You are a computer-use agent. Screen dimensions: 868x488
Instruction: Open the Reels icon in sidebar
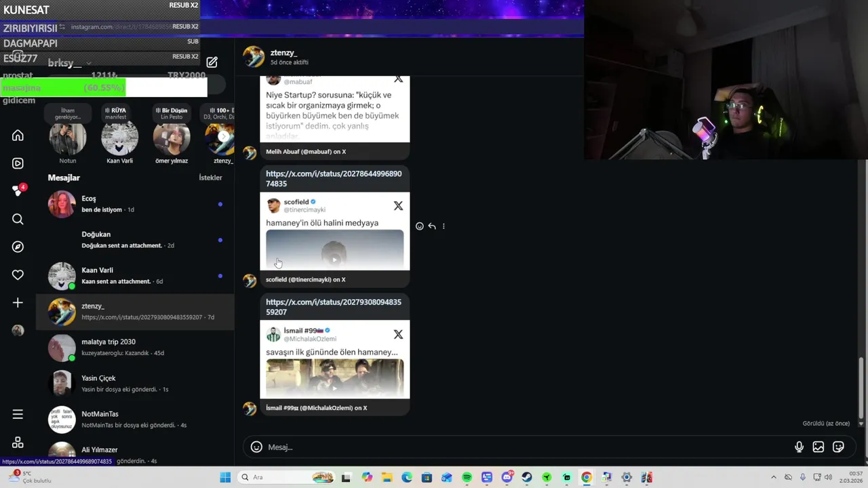pyautogui.click(x=18, y=163)
